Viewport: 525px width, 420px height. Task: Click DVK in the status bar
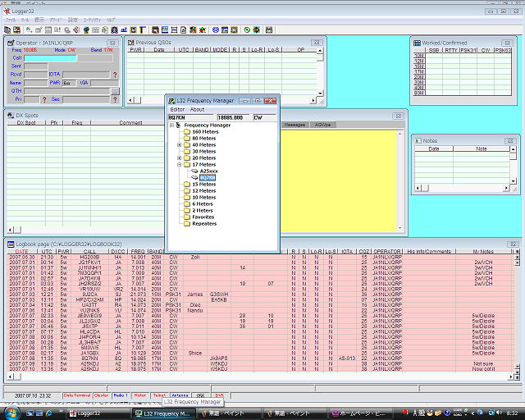[x=220, y=395]
